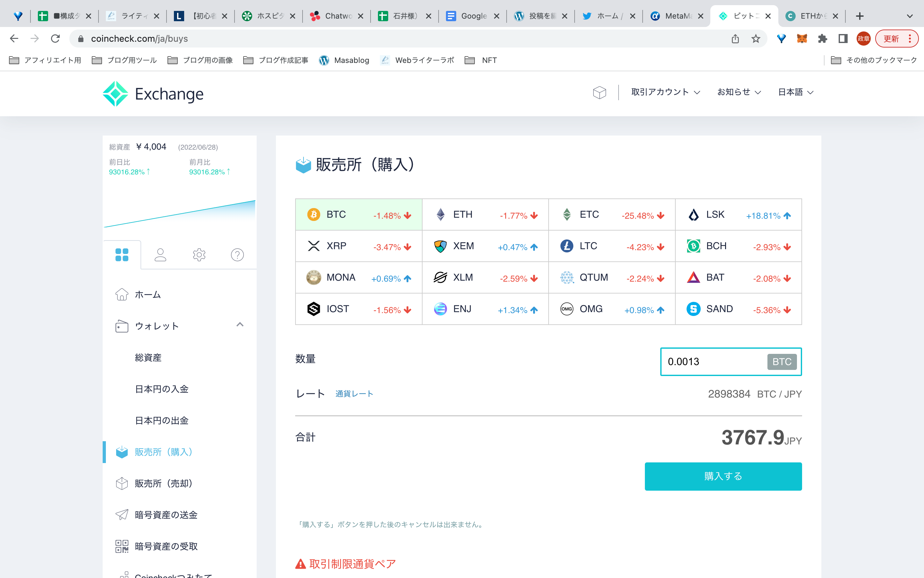Click the address bar URL
This screenshot has width=924, height=578.
pos(139,39)
